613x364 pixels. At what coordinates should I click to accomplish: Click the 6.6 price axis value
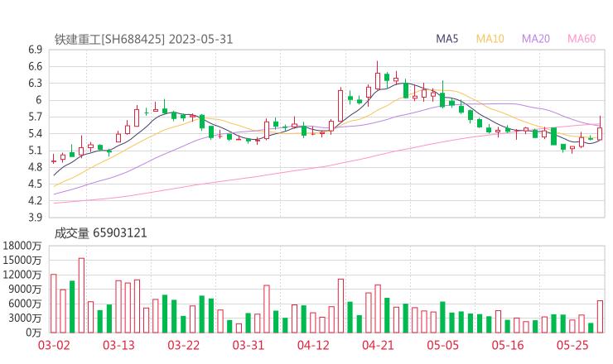click(x=35, y=66)
